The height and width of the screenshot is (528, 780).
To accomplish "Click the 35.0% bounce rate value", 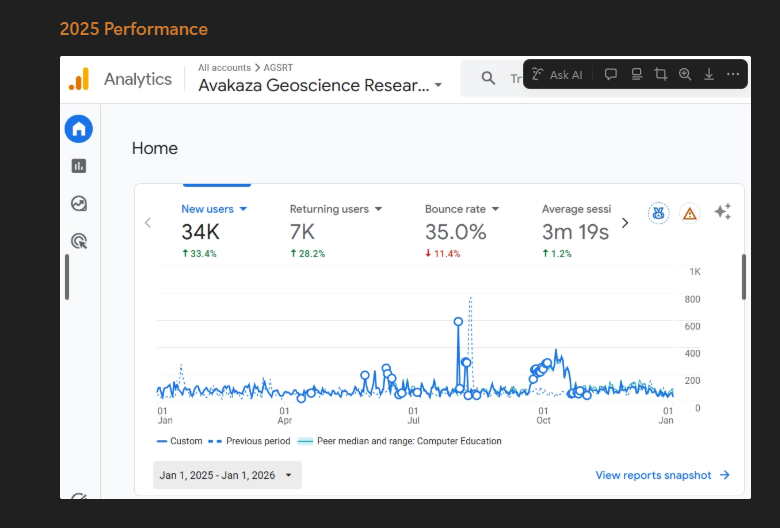I will click(456, 232).
